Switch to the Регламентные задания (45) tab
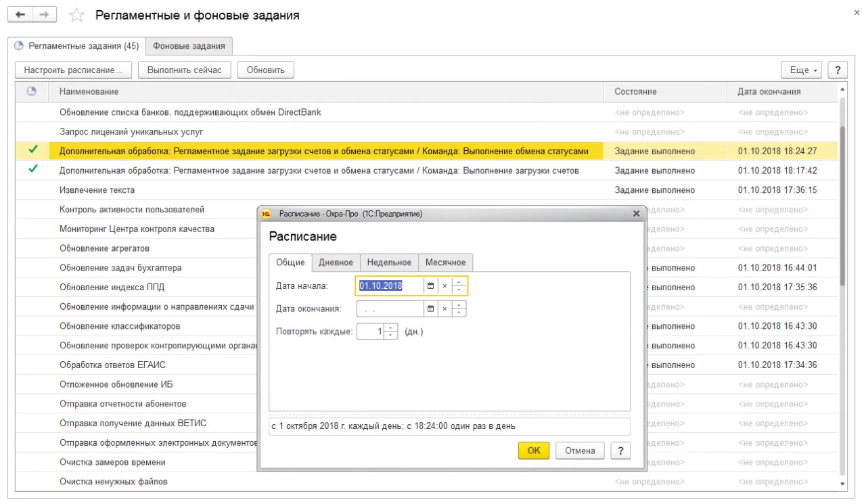866x504 pixels. (x=76, y=46)
